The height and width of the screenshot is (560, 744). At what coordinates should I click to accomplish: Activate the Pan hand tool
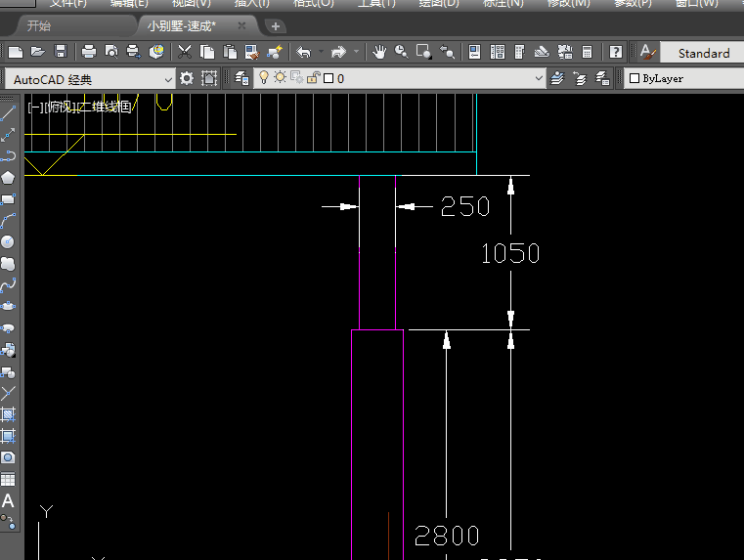point(378,51)
